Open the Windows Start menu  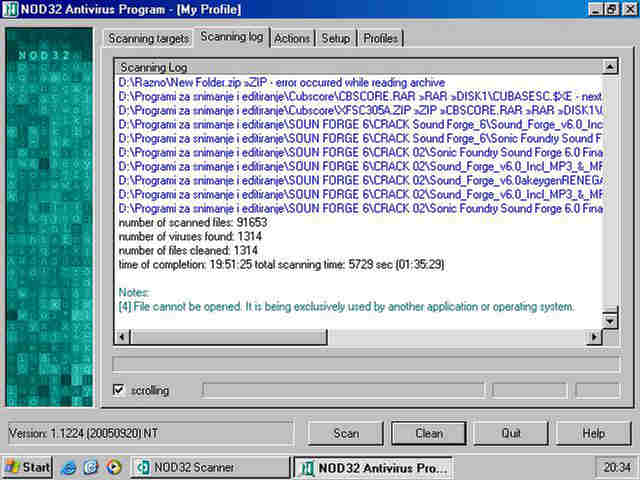click(28, 467)
